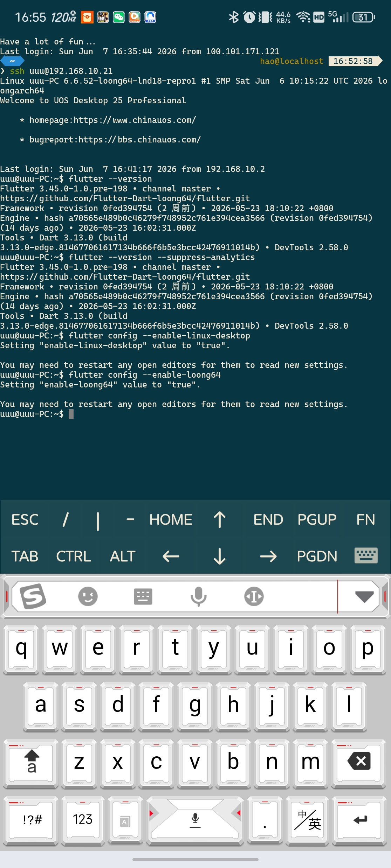The height and width of the screenshot is (868, 391).
Task: Toggle the CTRL modifier key
Action: coord(74,556)
